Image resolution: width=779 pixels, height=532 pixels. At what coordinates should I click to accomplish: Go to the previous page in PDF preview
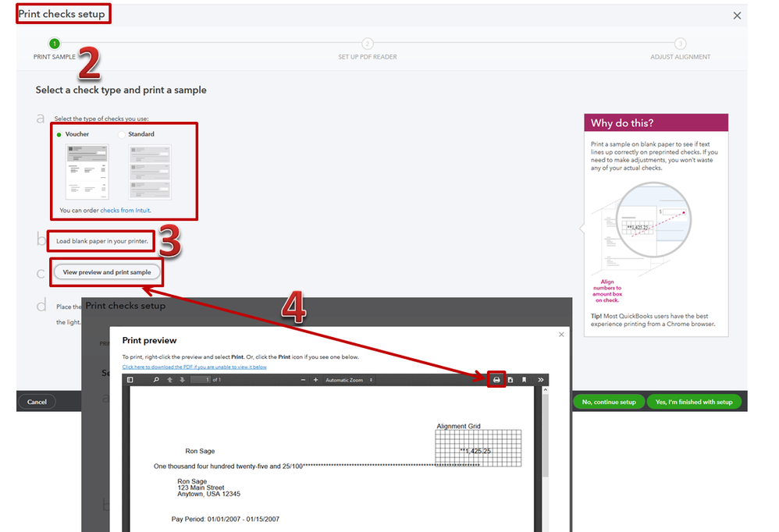[170, 380]
